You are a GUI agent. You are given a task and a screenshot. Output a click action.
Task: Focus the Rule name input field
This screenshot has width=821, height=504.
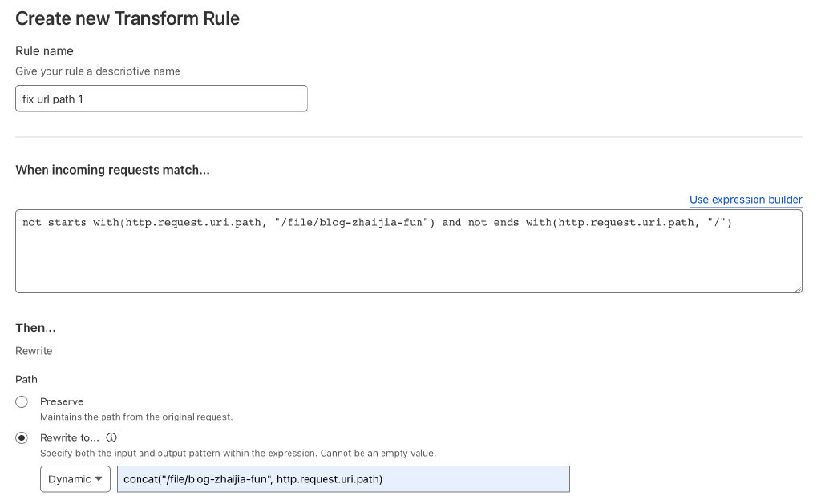pyautogui.click(x=161, y=99)
